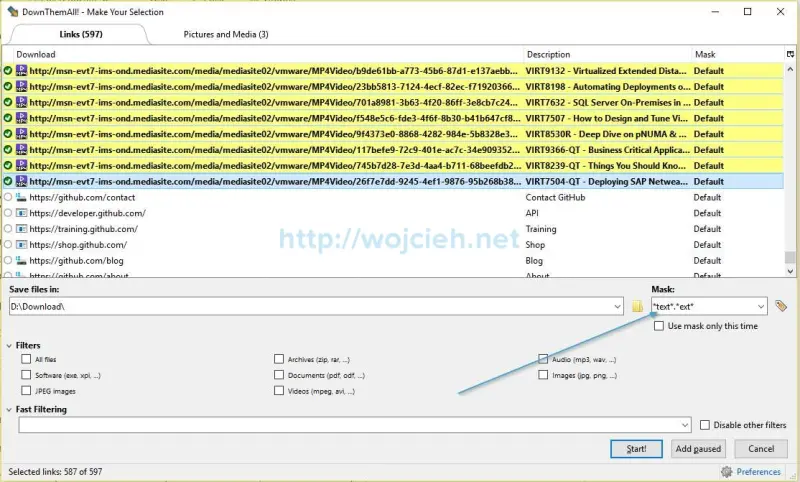The image size is (800, 482).
Task: Toggle the 'Disable other filters' checkbox
Action: tap(705, 425)
